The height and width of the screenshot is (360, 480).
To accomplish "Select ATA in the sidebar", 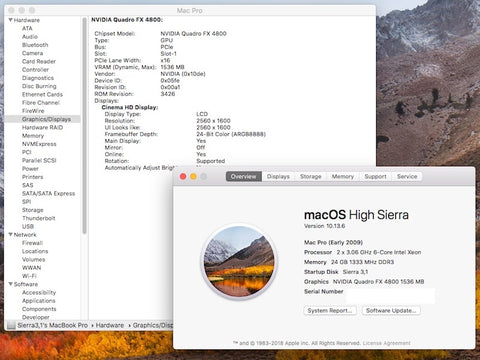I will (27, 28).
